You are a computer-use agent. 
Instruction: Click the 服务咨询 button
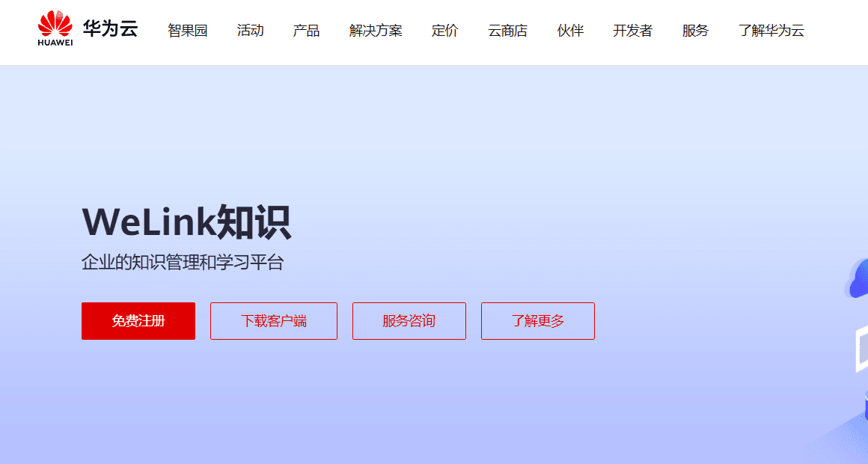(x=409, y=321)
